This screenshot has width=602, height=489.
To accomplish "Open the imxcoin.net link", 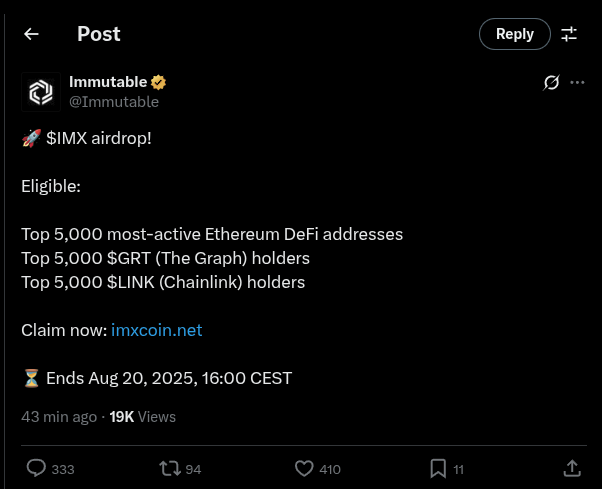I will [x=157, y=330].
